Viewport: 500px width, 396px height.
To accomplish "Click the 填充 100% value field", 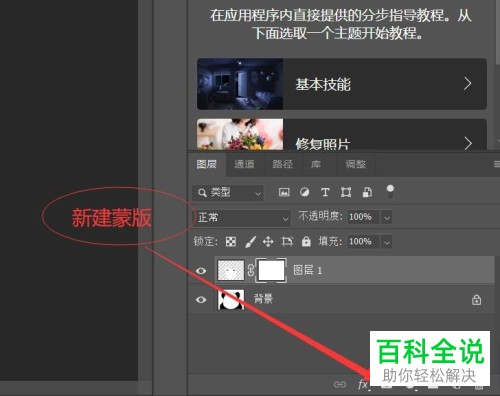I will [363, 241].
